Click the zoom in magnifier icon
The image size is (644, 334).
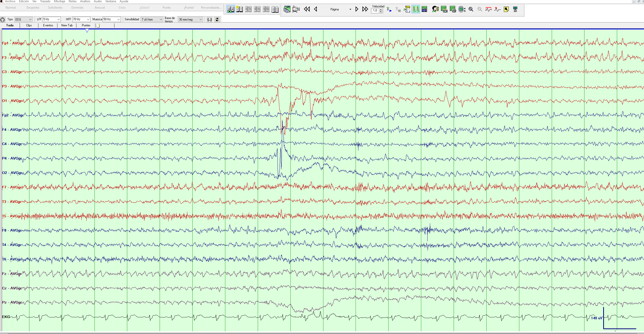click(x=471, y=9)
